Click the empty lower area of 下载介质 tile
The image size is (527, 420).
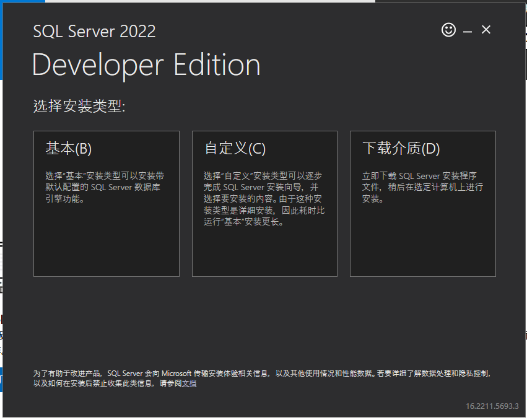pos(422,248)
